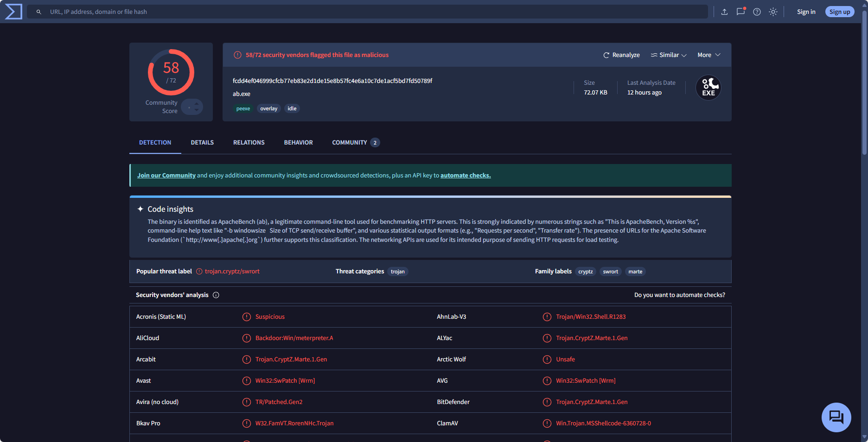This screenshot has height=442, width=868.
Task: Click the alert icon beside TR/Patched.Gen2
Action: click(247, 402)
